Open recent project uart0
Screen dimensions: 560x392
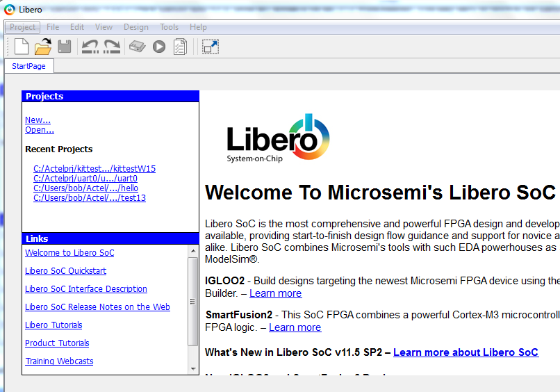[x=85, y=179]
